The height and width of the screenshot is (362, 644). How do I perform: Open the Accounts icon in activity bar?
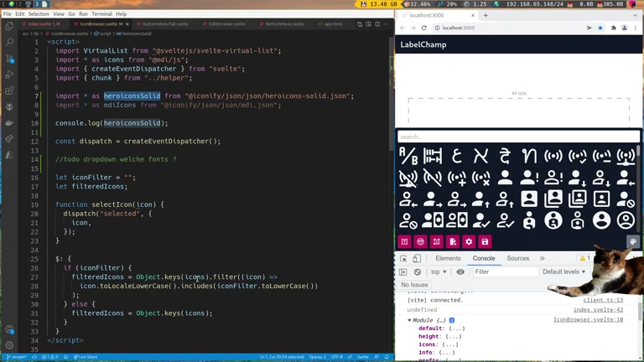(x=9, y=329)
